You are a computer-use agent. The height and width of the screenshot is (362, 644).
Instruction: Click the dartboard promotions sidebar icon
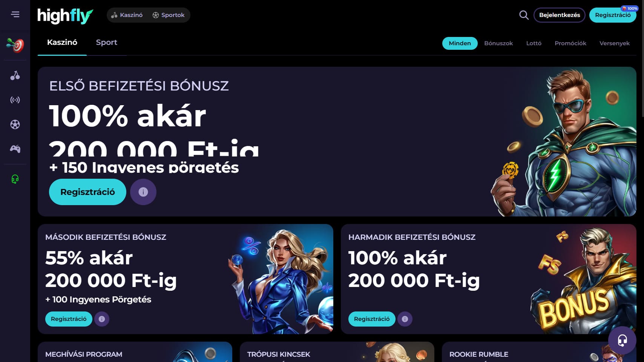(x=15, y=45)
